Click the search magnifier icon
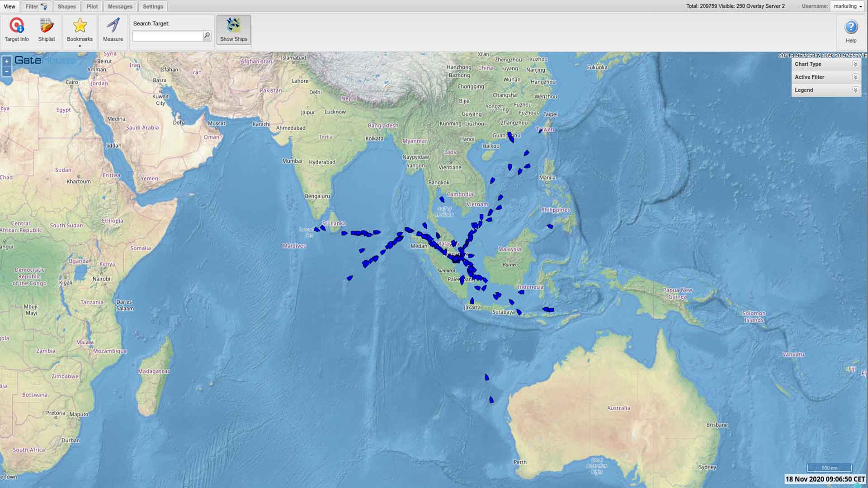Image resolution: width=868 pixels, height=488 pixels. tap(207, 35)
